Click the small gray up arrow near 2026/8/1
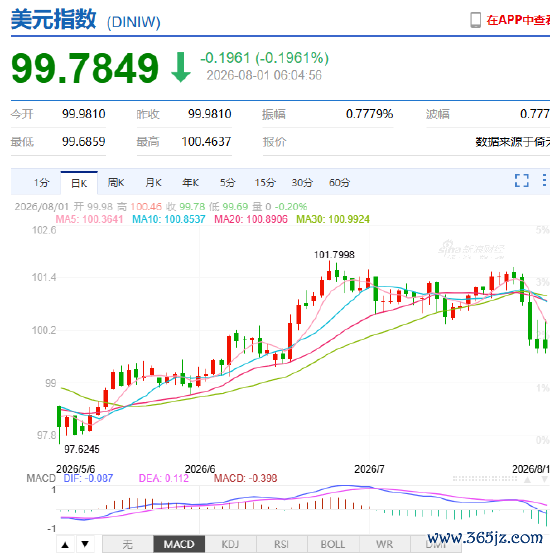Image resolution: width=550 pixels, height=553 pixels. coord(527,479)
